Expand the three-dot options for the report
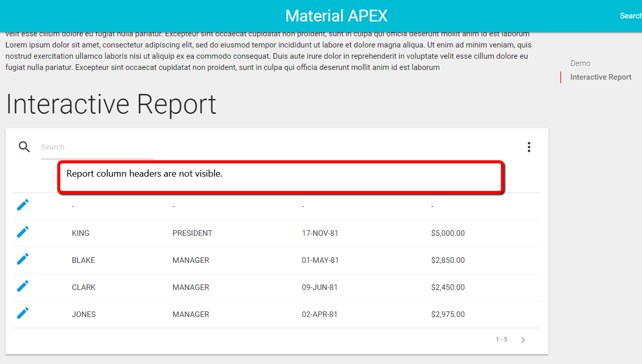 click(x=529, y=147)
